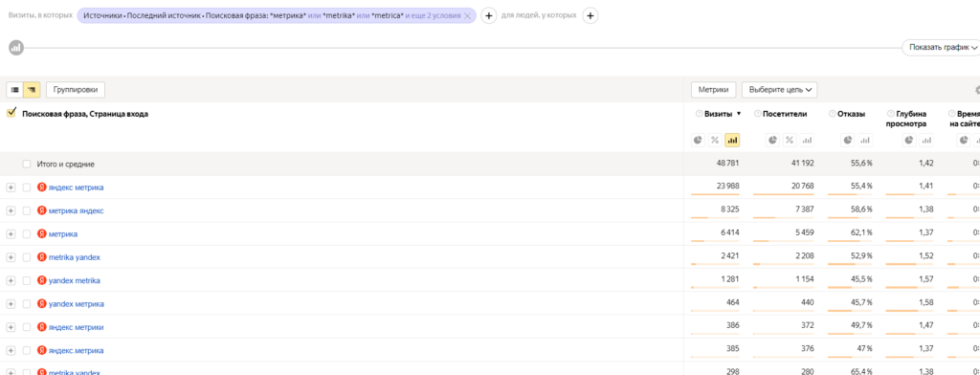Image resolution: width=980 pixels, height=375 pixels.
Task: Open the Группировки button
Action: tap(76, 90)
